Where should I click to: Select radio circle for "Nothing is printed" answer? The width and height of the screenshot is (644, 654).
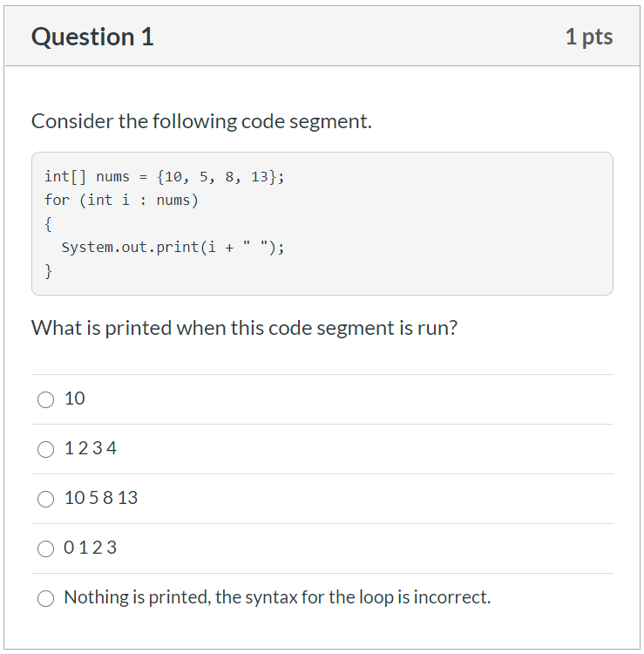point(45,598)
